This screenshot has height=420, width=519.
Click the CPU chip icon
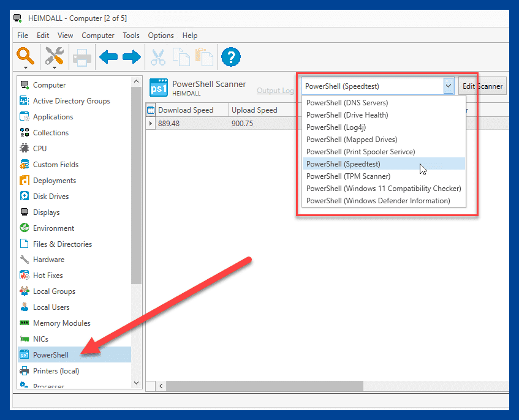[x=25, y=149]
